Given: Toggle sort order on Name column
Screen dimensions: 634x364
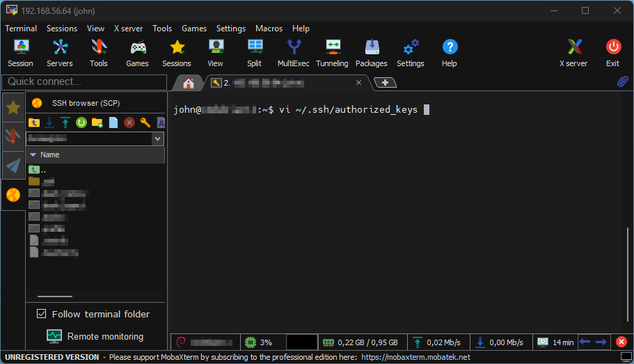Looking at the screenshot, I should (95, 155).
